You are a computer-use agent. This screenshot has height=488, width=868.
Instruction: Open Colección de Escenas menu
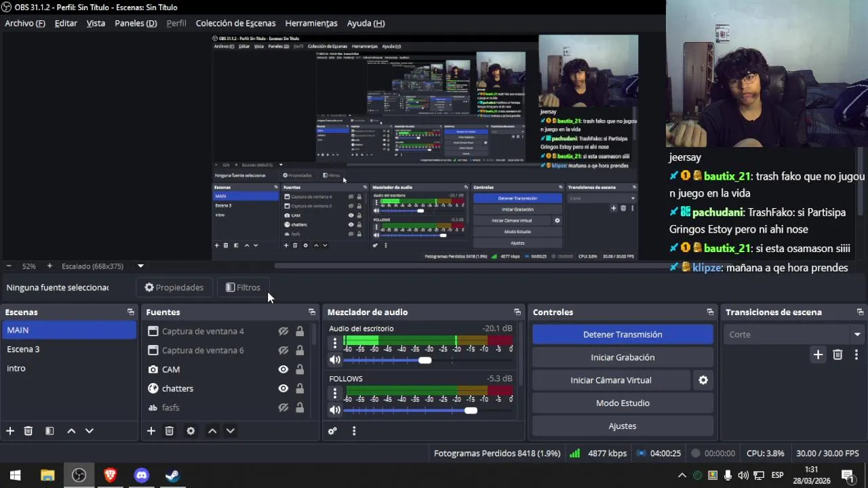pyautogui.click(x=235, y=23)
